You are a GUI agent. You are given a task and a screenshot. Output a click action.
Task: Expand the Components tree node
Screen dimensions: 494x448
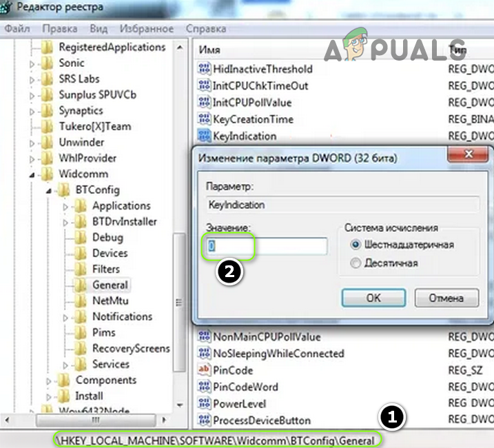point(48,381)
